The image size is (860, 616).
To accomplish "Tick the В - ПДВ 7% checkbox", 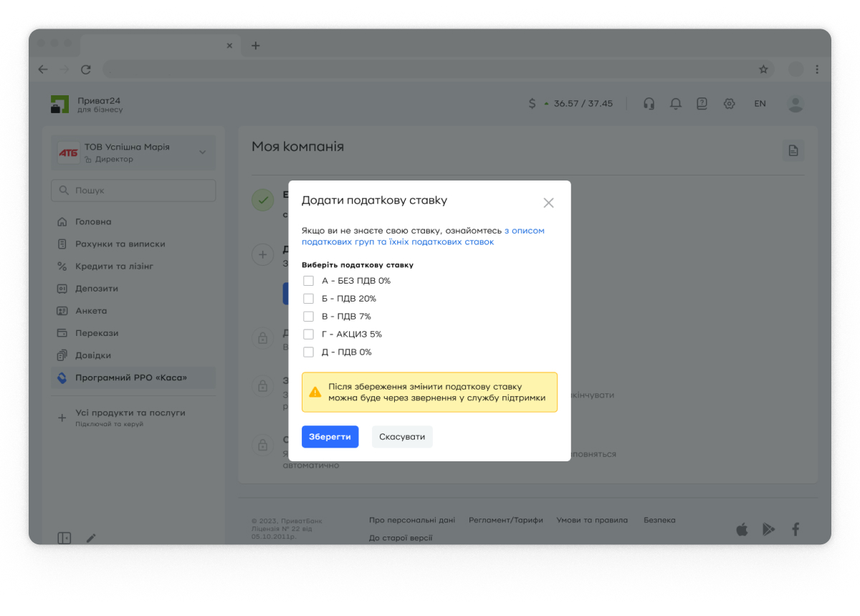I will 309,317.
